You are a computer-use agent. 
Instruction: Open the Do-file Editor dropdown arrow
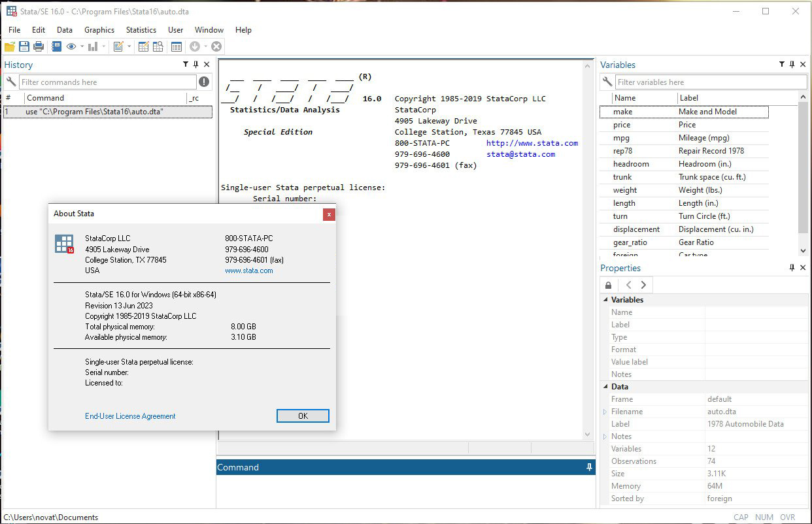[129, 46]
